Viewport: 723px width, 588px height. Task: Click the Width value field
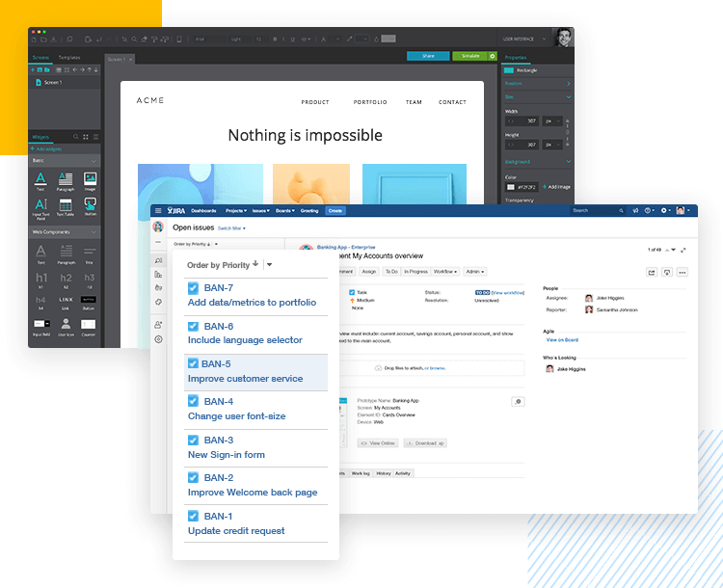pyautogui.click(x=522, y=121)
